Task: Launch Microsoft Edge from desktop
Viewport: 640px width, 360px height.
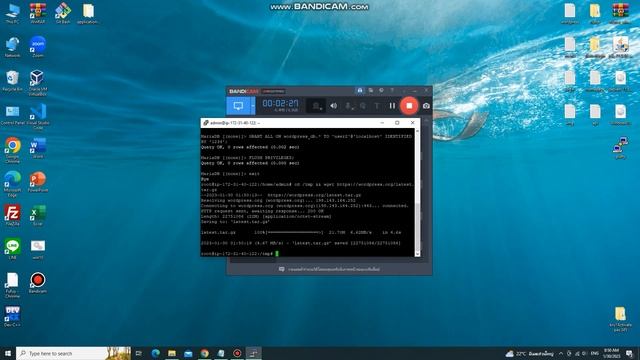Action: [12, 184]
